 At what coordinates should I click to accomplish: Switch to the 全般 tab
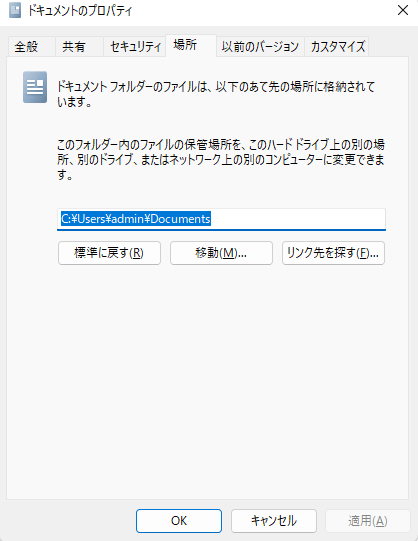pyautogui.click(x=31, y=47)
